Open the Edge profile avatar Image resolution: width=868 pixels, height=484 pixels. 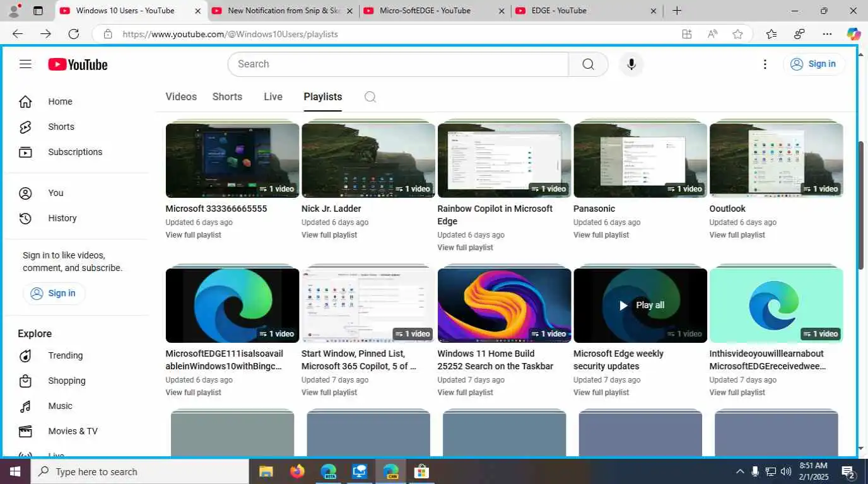[14, 11]
